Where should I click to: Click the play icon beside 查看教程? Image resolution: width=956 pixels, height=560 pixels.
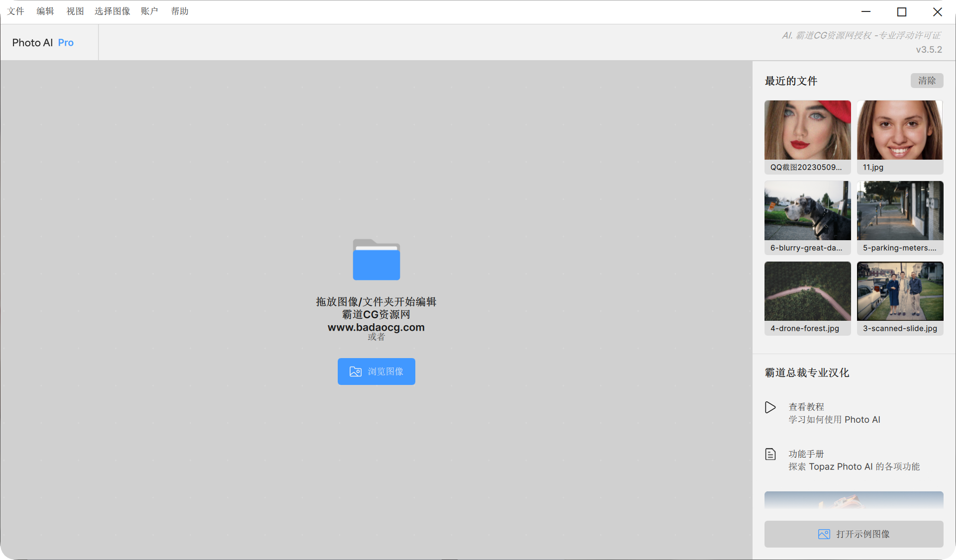770,407
